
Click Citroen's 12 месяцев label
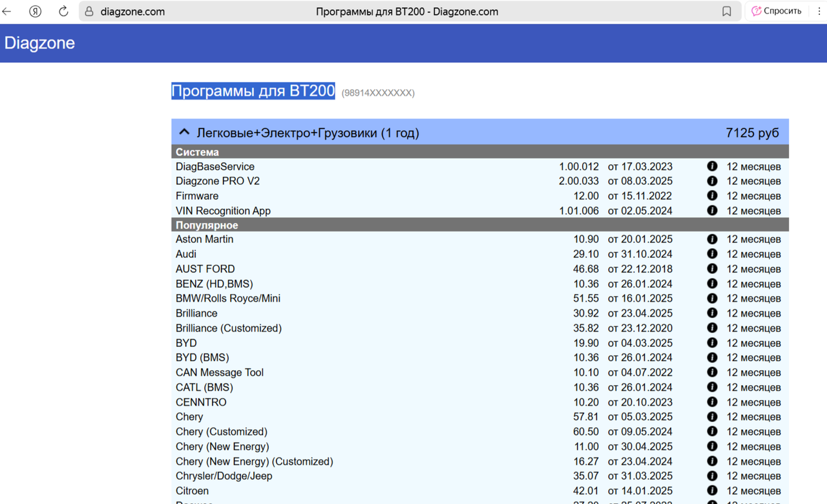(x=754, y=491)
